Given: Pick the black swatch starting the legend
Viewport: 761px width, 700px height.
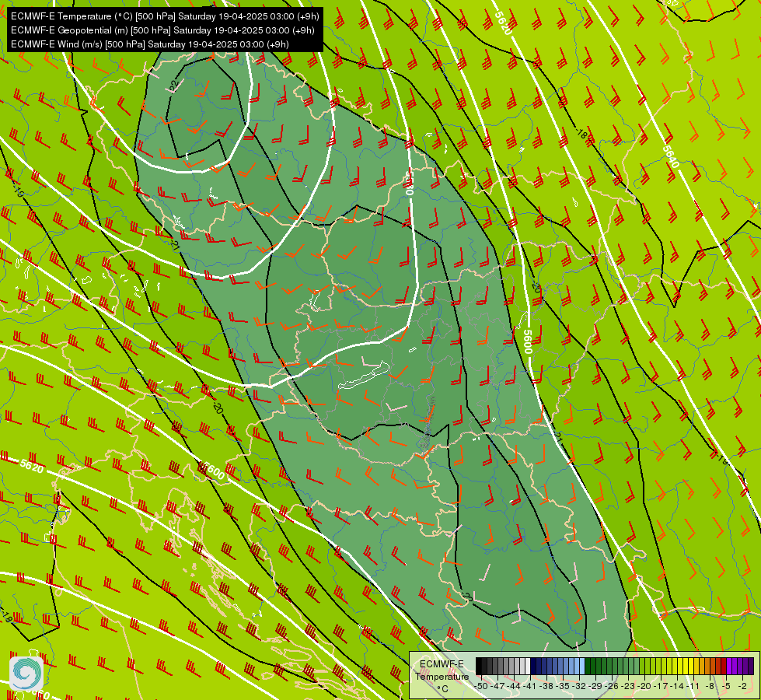Looking at the screenshot, I should click(479, 666).
